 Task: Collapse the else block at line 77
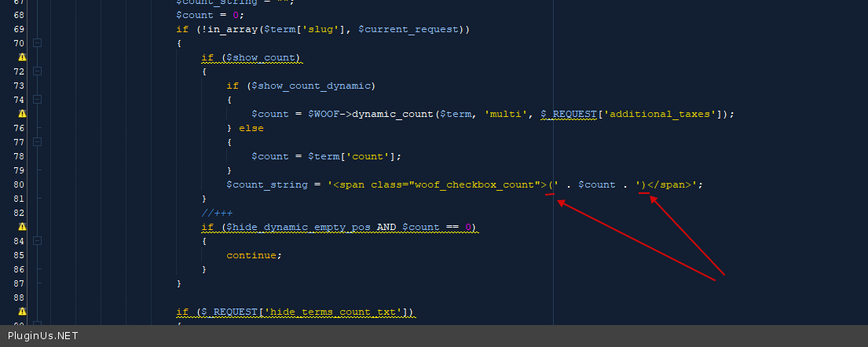click(37, 142)
